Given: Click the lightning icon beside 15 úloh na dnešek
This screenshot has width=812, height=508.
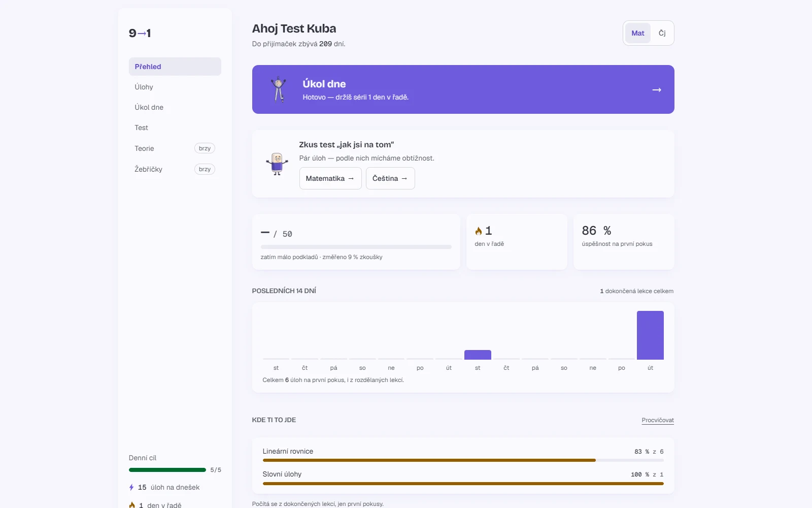Looking at the screenshot, I should click(131, 487).
